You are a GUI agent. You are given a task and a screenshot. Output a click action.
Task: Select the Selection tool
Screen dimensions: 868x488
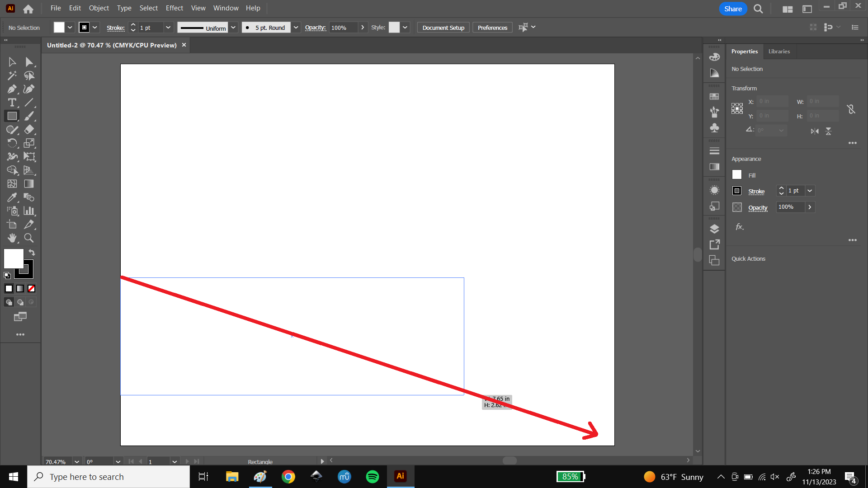pos(12,62)
